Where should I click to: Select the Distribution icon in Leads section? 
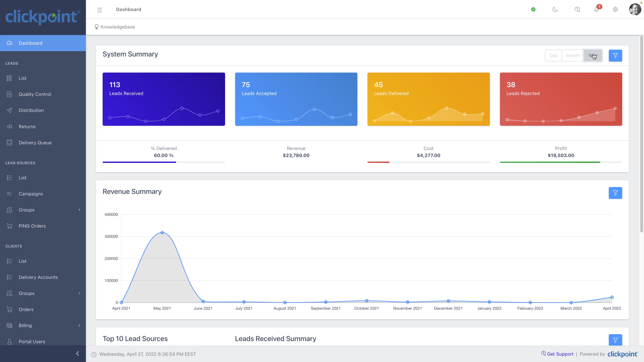(9, 110)
